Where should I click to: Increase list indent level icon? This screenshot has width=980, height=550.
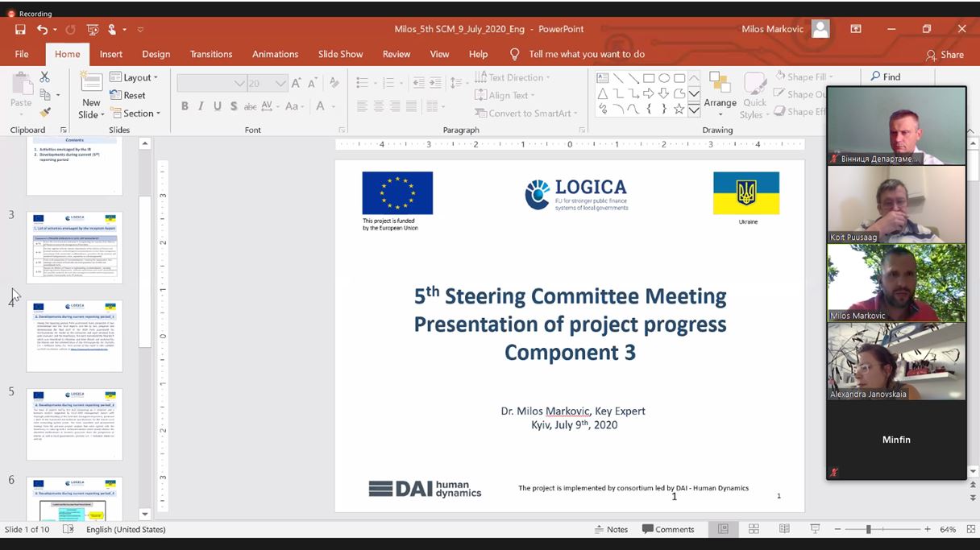[435, 83]
